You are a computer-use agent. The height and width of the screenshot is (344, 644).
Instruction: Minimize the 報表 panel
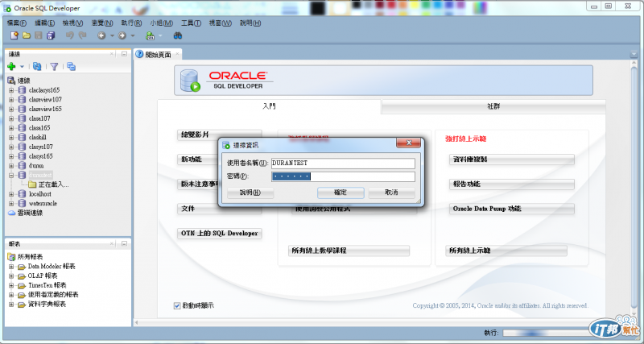coord(124,244)
